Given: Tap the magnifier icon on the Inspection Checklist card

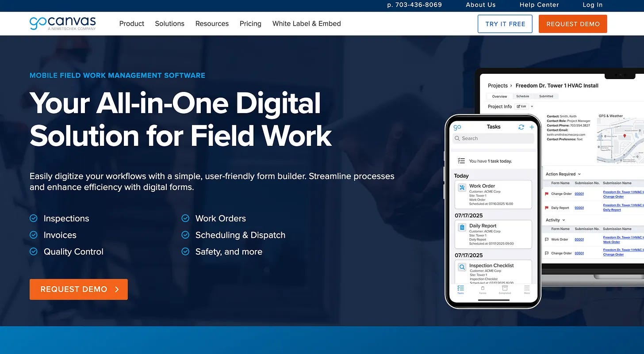Looking at the screenshot, I should pyautogui.click(x=462, y=267).
